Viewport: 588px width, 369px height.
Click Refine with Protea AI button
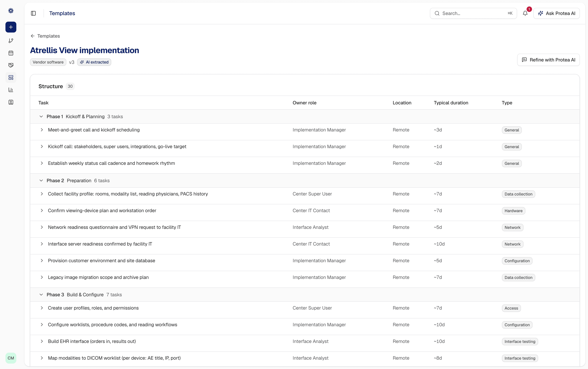tap(548, 60)
